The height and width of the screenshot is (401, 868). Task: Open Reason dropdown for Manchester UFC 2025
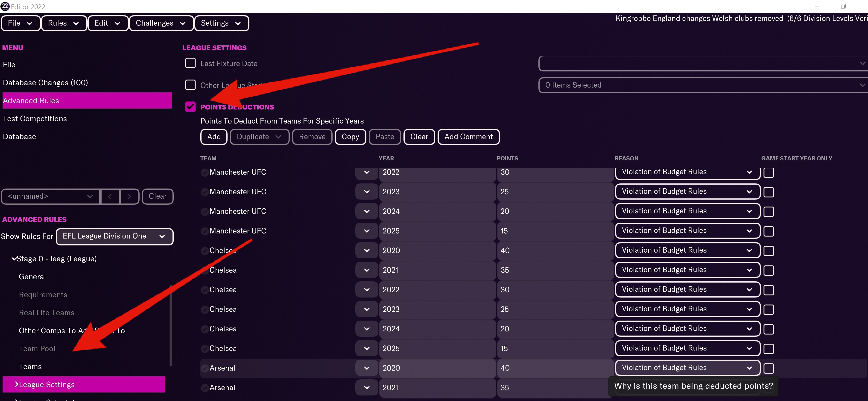pos(688,231)
